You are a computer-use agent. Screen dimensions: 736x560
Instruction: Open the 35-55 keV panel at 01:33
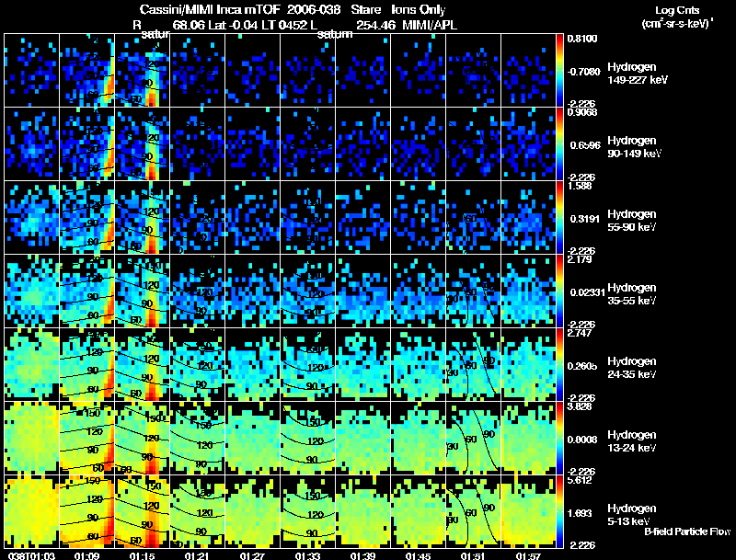[x=308, y=291]
